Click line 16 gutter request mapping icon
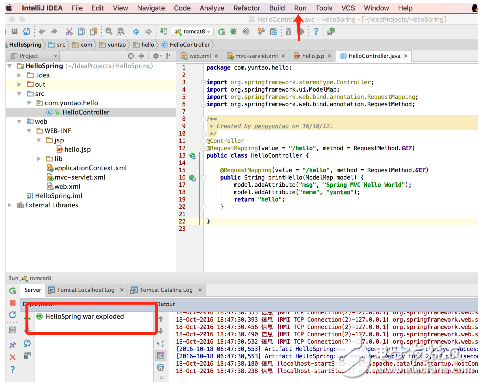This screenshot has width=482, height=386. click(192, 178)
